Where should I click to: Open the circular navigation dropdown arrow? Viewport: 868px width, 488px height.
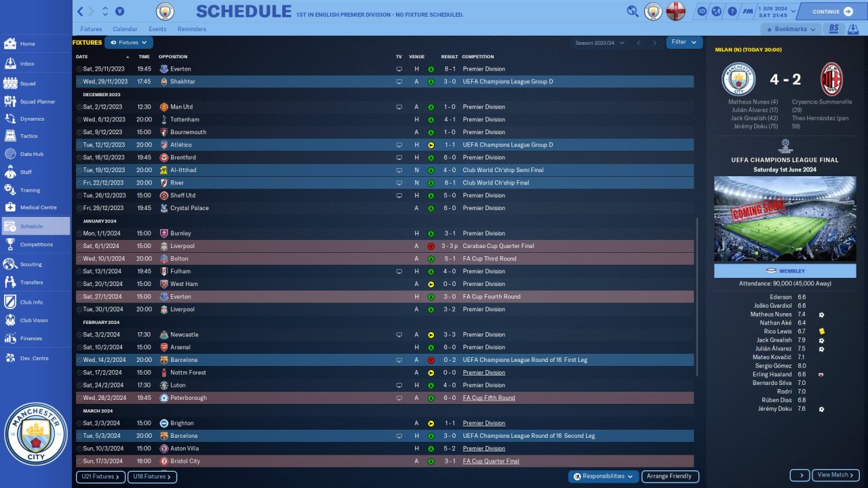coord(119,12)
